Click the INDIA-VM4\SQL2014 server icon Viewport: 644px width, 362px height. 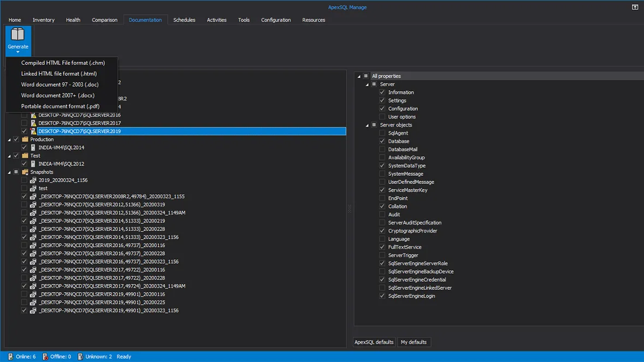[33, 147]
